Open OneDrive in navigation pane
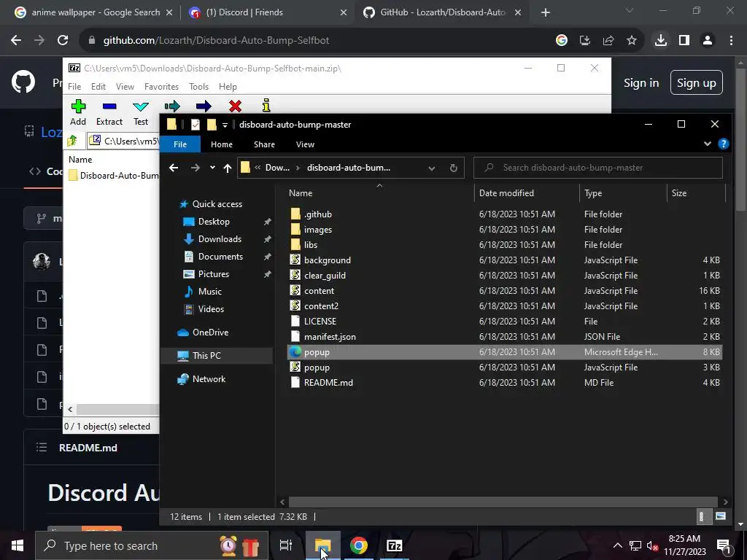Image resolution: width=747 pixels, height=560 pixels. click(210, 332)
